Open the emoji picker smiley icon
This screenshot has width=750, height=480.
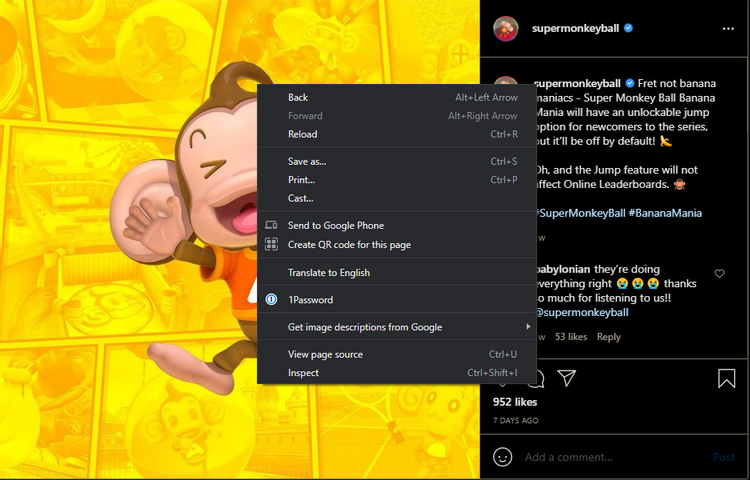503,456
